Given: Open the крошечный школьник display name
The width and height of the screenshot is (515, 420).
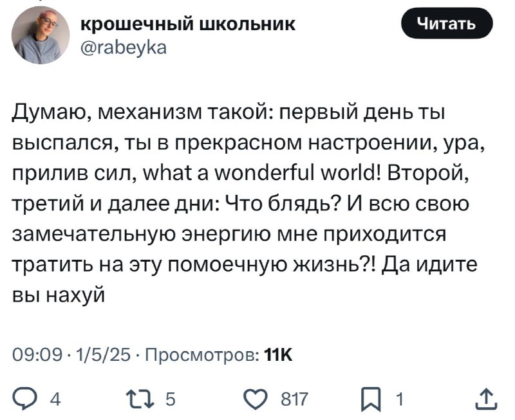Looking at the screenshot, I should (188, 24).
